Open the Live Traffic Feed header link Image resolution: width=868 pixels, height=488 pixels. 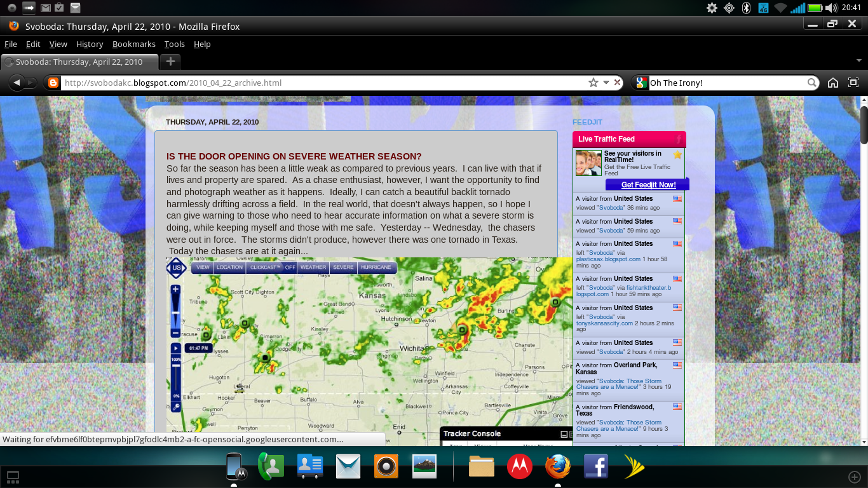click(x=606, y=139)
